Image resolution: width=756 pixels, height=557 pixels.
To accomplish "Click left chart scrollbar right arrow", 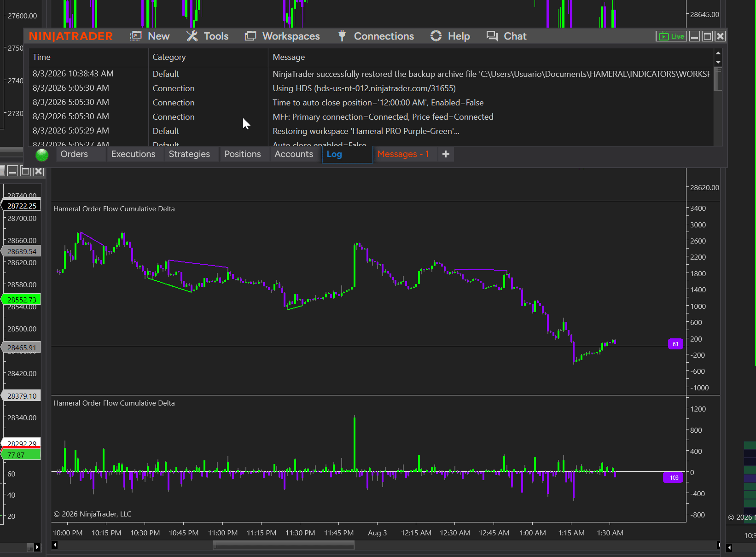I will coord(37,547).
